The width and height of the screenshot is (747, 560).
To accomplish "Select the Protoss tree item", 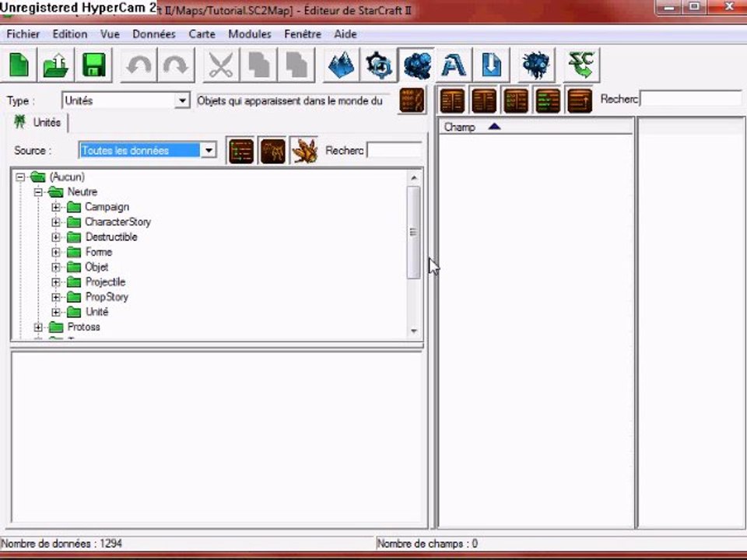I will click(83, 327).
